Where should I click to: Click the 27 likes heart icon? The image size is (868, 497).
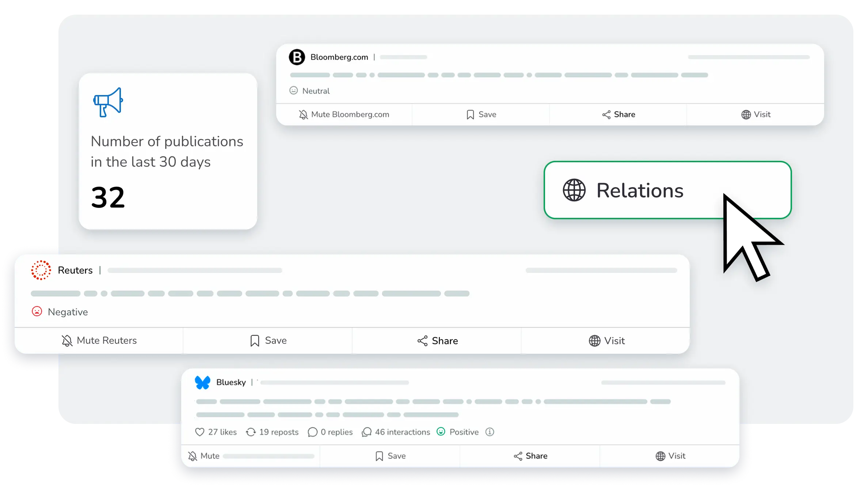click(x=200, y=432)
